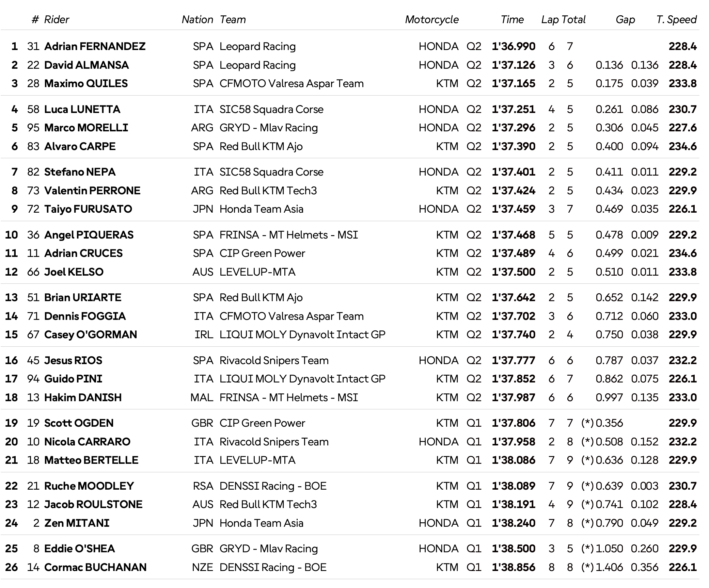Click on rider David ALMANSA's name
Image resolution: width=709 pixels, height=588 pixels.
click(86, 65)
